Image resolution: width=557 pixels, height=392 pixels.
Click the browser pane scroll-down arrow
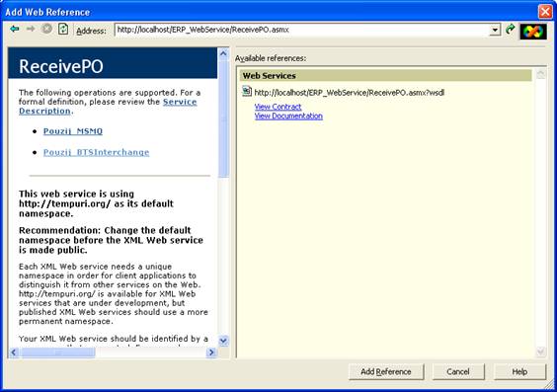(223, 341)
